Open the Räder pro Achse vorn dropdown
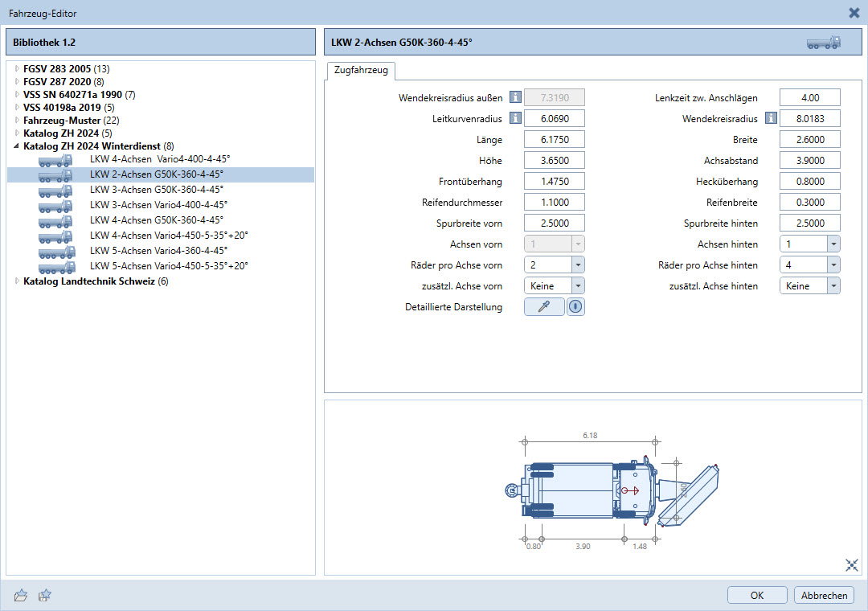 tap(577, 265)
